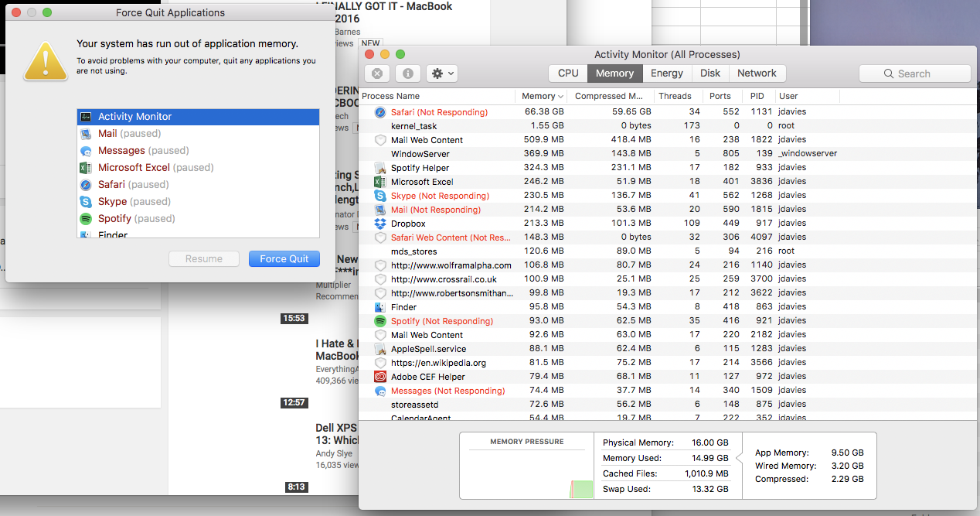
Task: Sort by PID column header
Action: click(757, 96)
